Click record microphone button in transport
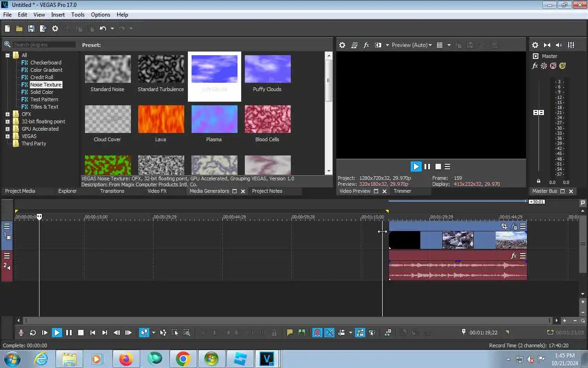Viewport: 588px width, 368px height. [x=21, y=333]
